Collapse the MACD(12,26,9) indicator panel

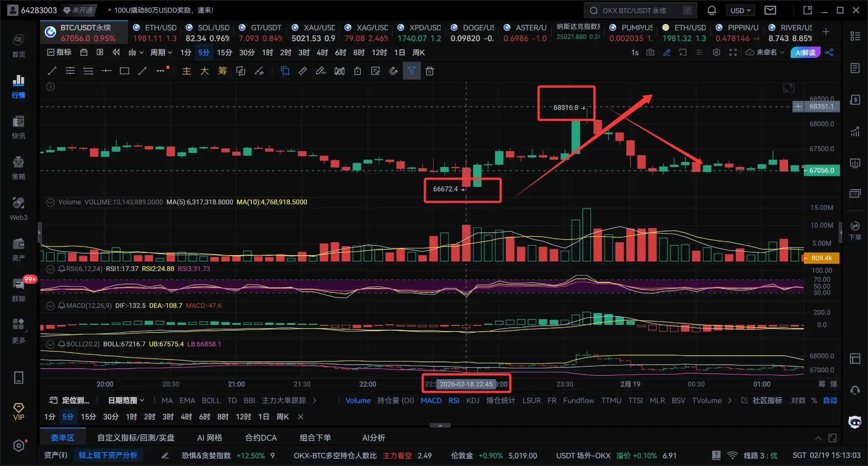pos(51,306)
